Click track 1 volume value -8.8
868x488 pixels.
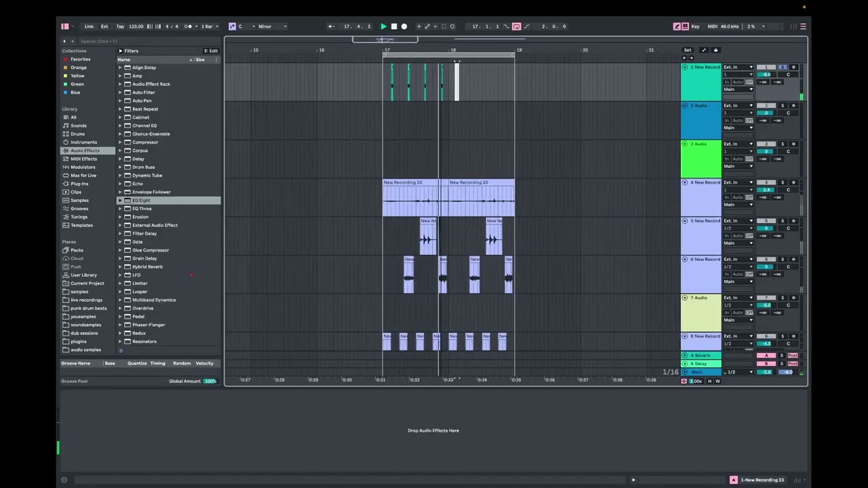(766, 75)
